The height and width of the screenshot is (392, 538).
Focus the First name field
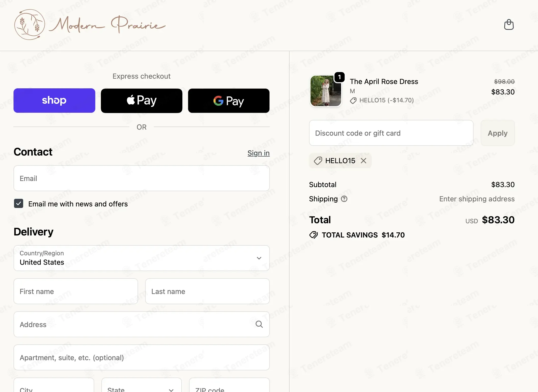coord(76,291)
